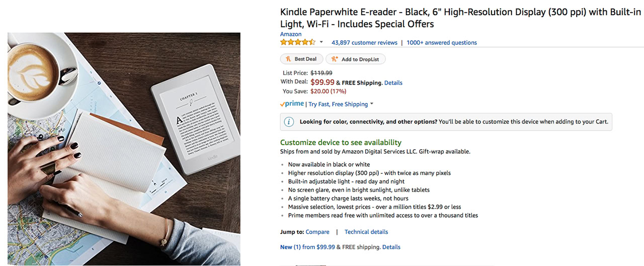Open the Try Fast, Free Shipping link

338,104
